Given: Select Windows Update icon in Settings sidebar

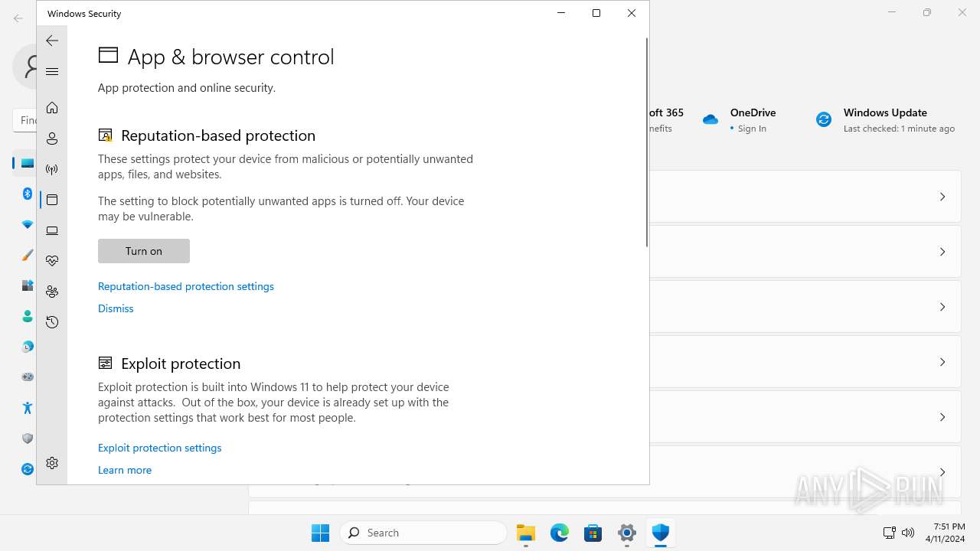Looking at the screenshot, I should 28,469.
